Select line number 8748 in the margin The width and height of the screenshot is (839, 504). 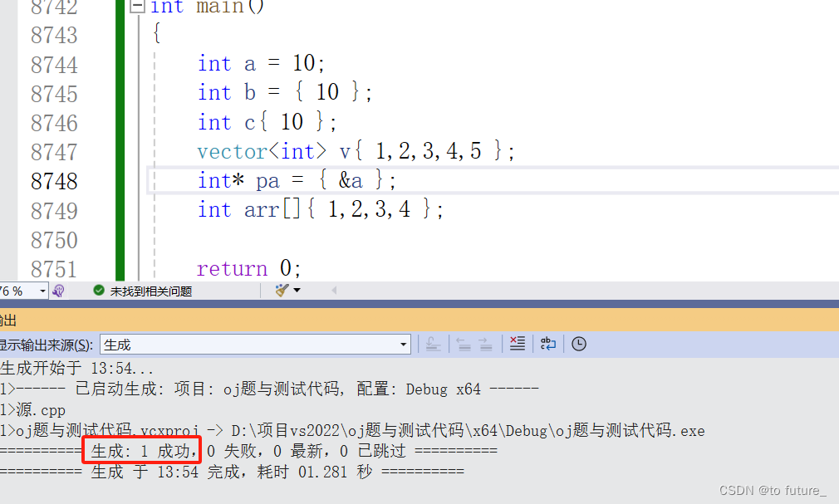pos(54,181)
